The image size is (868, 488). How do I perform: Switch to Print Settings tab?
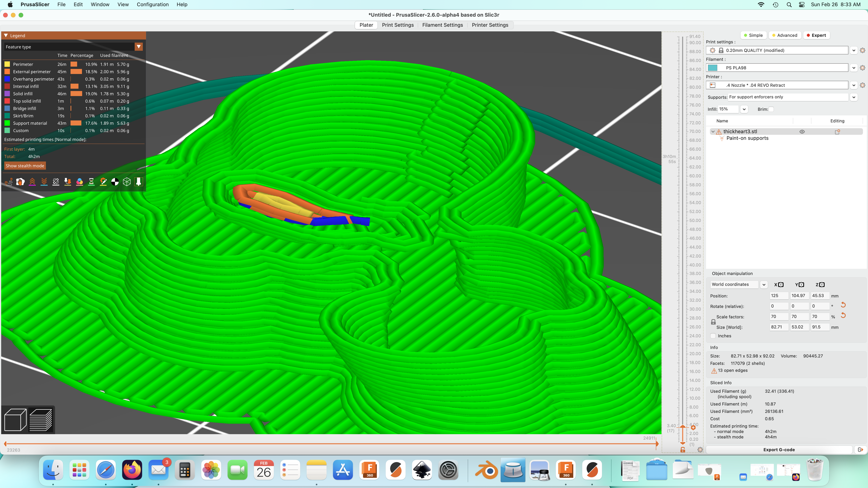[x=398, y=25]
